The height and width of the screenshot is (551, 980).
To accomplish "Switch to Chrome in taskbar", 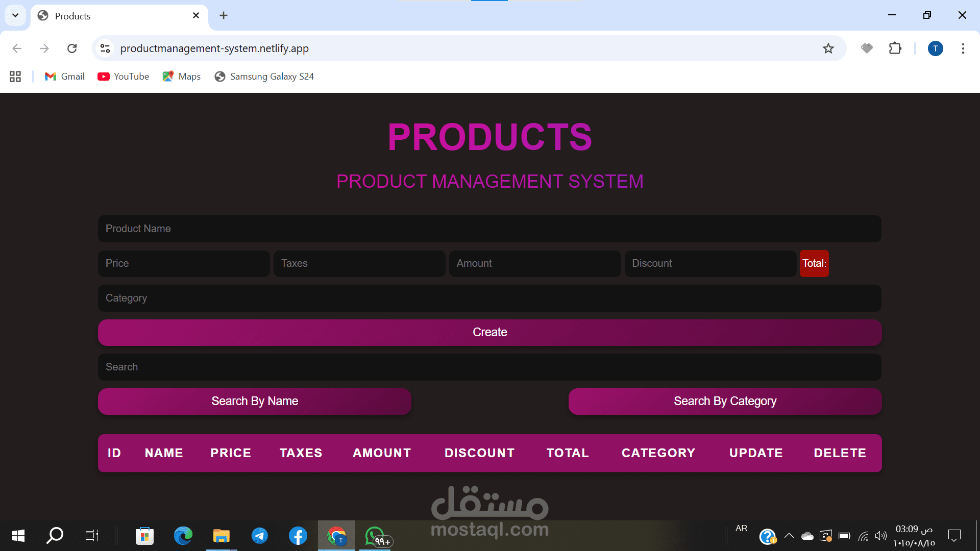I will (336, 536).
